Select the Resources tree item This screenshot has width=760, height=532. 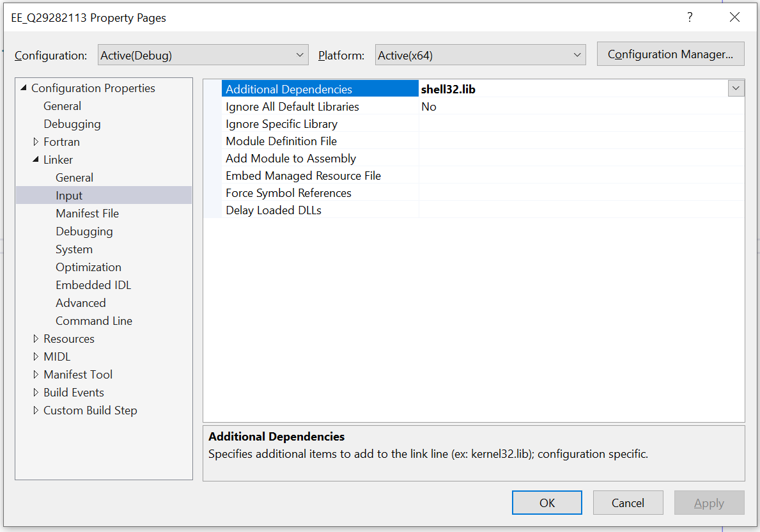click(x=69, y=338)
